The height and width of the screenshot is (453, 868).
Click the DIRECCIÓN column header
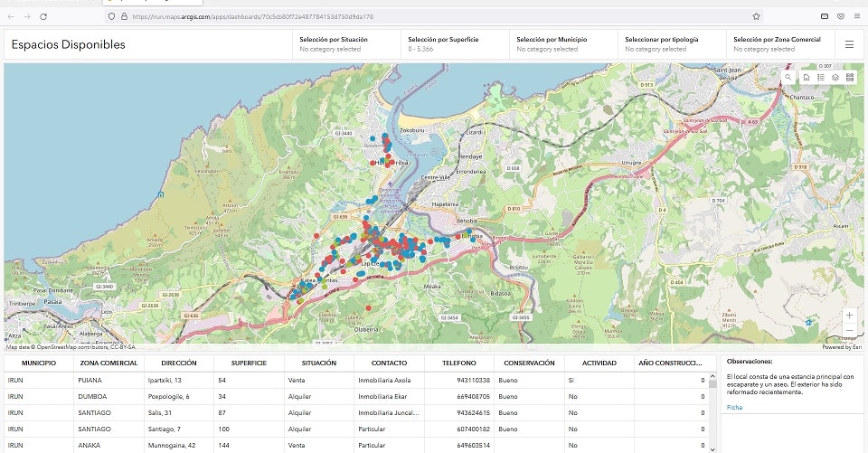[x=179, y=363]
